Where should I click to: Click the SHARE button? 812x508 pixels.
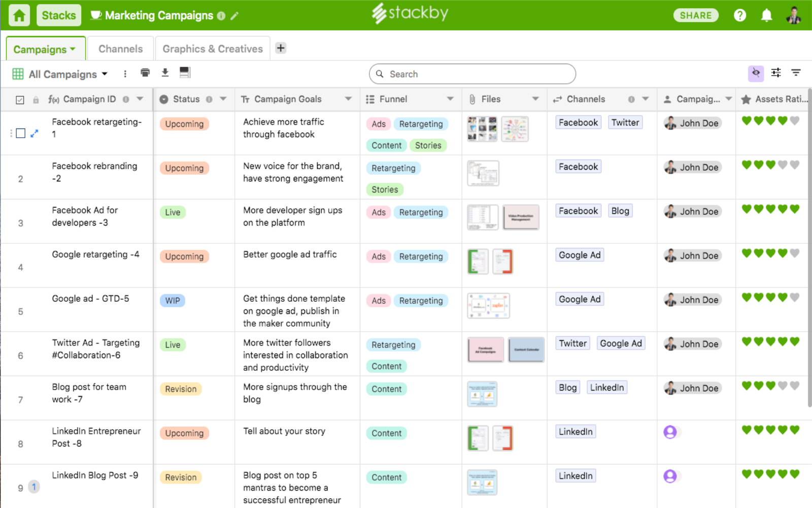[696, 15]
